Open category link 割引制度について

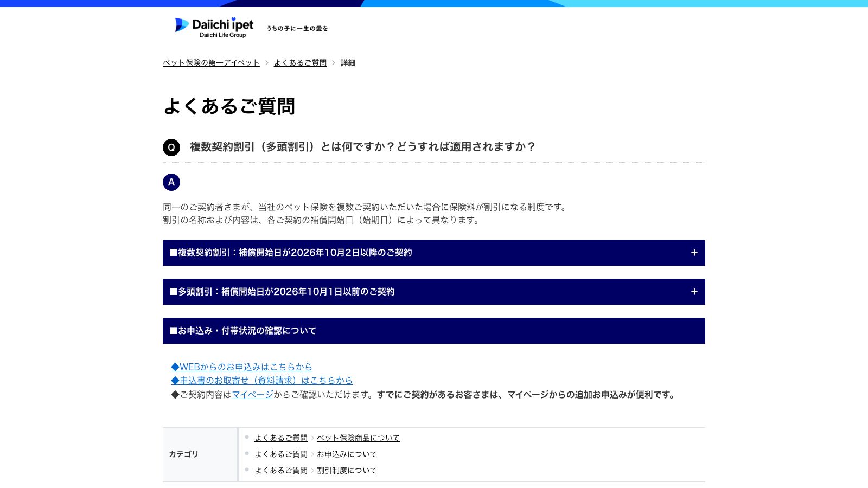pos(347,471)
